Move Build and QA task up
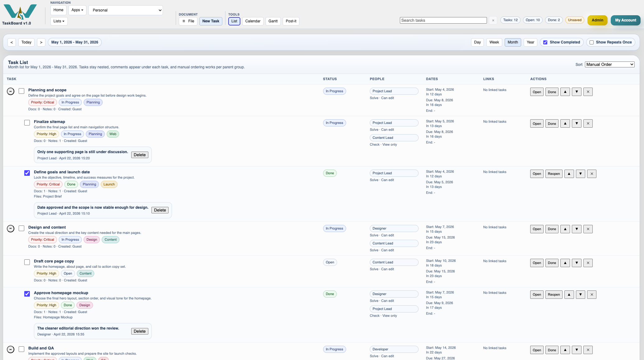The image size is (644, 360). tap(565, 350)
